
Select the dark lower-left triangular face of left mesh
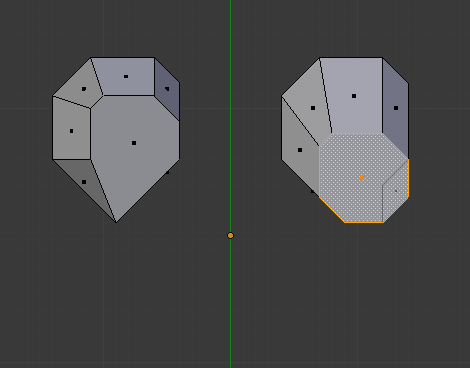(x=84, y=182)
